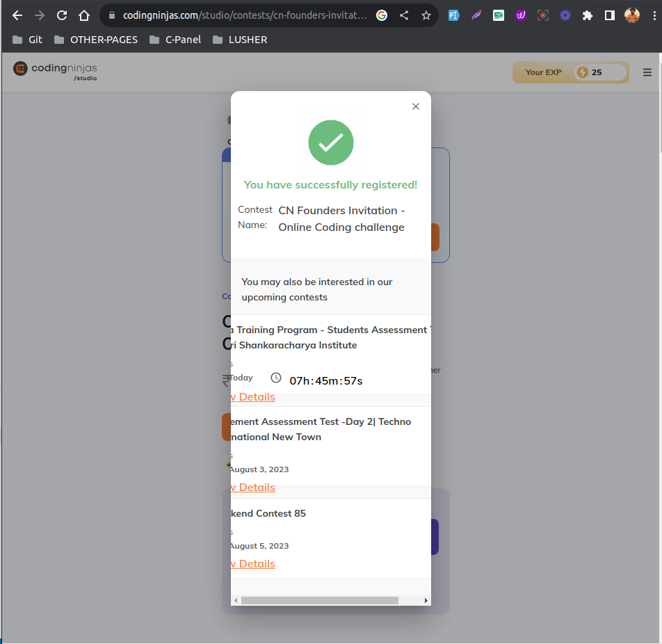Click the Assessment Test -Day 2 title
662x644 pixels.
click(x=321, y=429)
